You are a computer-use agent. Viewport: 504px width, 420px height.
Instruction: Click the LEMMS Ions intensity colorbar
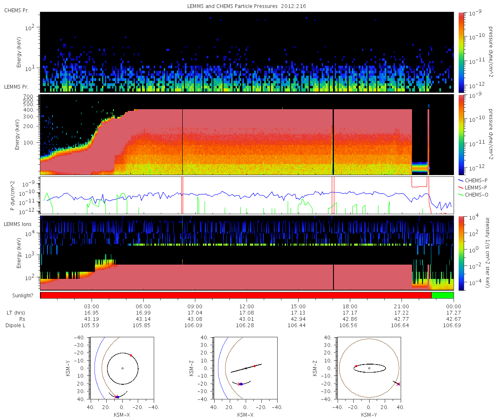461,253
